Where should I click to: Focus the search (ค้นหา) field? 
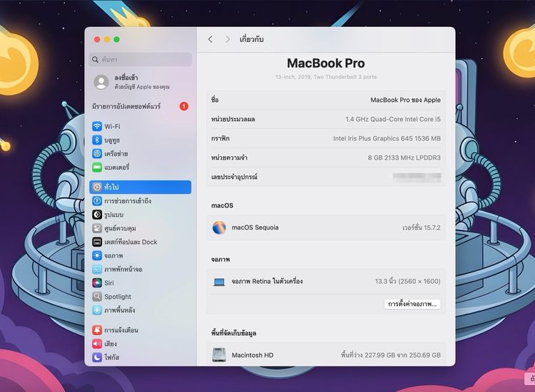141,60
